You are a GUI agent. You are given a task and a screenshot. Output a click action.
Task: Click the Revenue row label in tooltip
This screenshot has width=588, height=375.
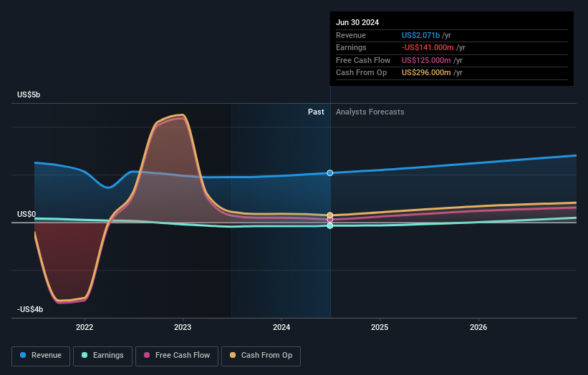351,35
